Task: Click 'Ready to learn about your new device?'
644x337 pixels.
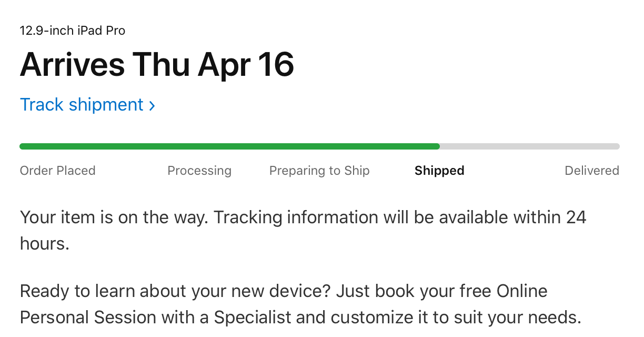Action: (176, 291)
